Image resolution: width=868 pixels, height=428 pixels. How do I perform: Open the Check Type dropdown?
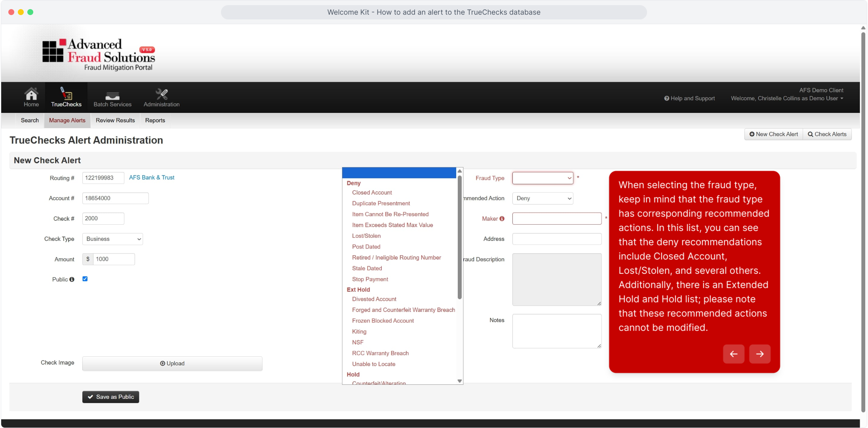[x=113, y=239]
